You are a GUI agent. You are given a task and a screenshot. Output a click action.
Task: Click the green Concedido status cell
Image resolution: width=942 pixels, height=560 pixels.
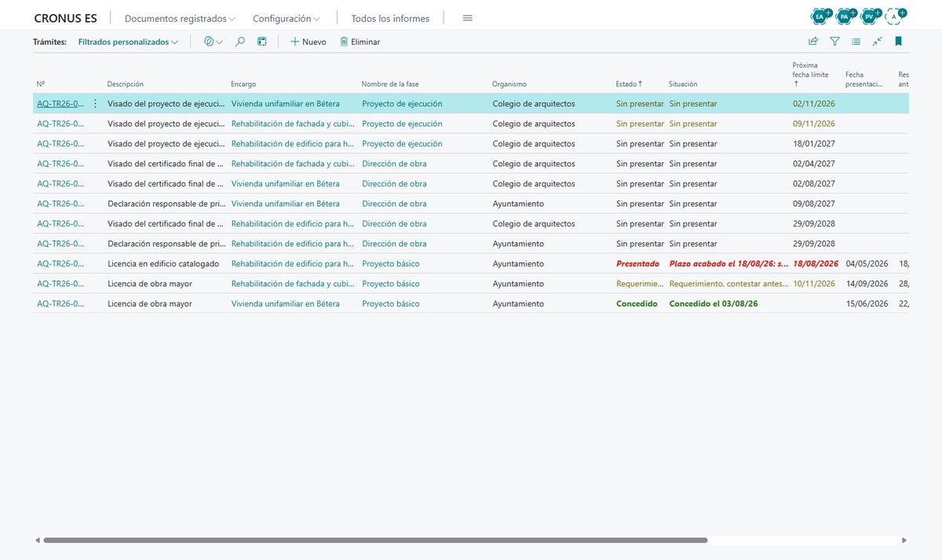coord(637,304)
